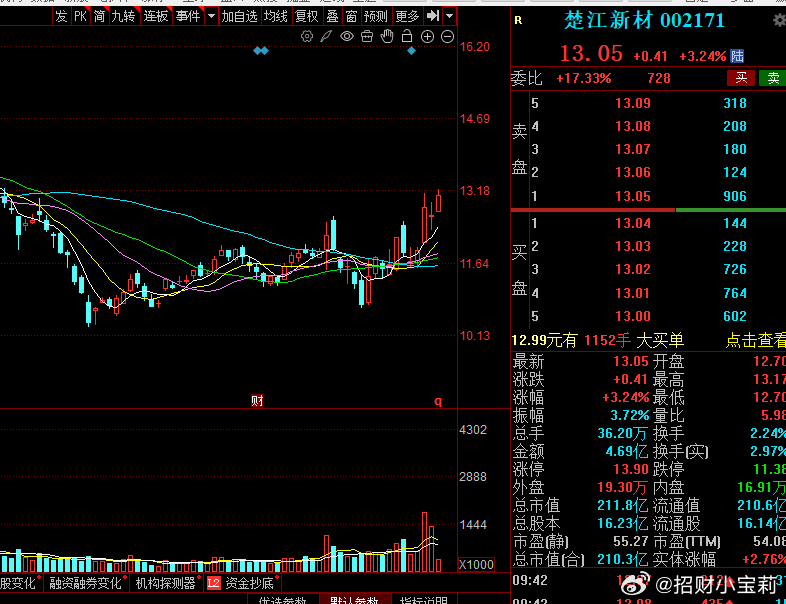This screenshot has width=786, height=604.
Task: Click the 点击查看 link
Action: click(x=755, y=340)
